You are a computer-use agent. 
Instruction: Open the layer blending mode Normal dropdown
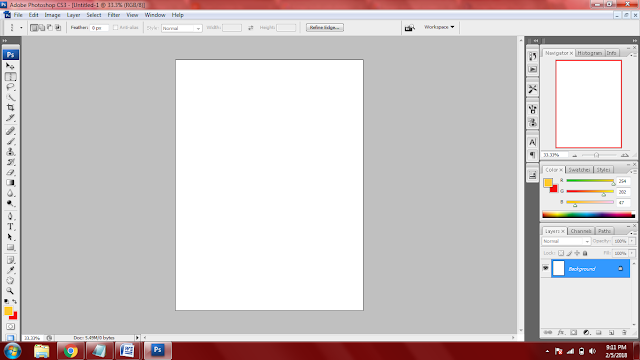click(566, 241)
